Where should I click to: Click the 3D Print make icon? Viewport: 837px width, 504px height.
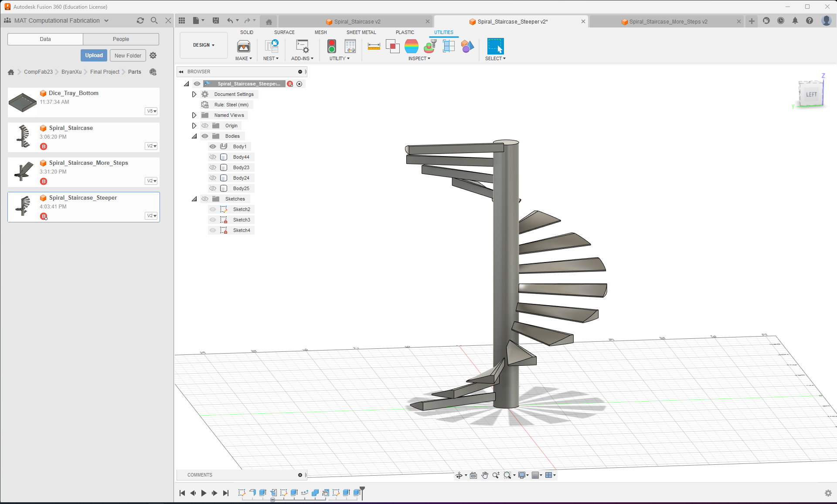click(x=243, y=46)
